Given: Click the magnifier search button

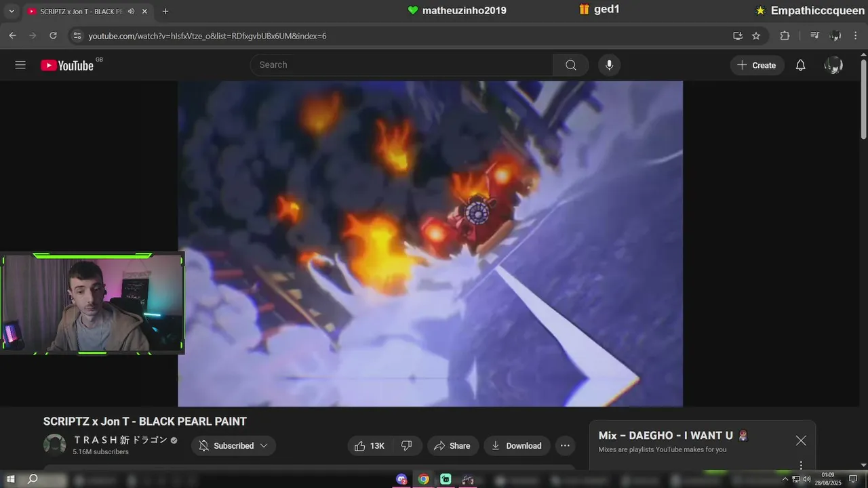Looking at the screenshot, I should pyautogui.click(x=571, y=65).
